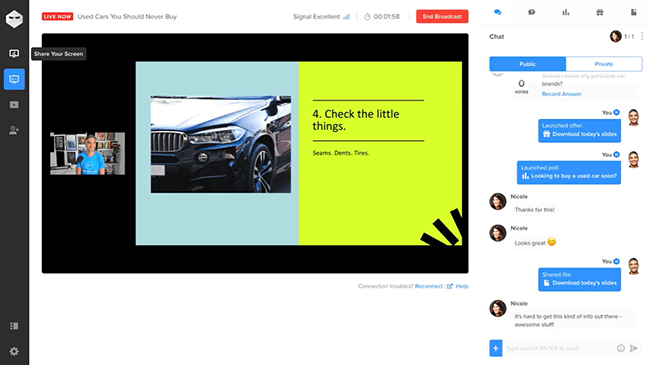
Task: Open the offers gift tab
Action: [x=599, y=12]
